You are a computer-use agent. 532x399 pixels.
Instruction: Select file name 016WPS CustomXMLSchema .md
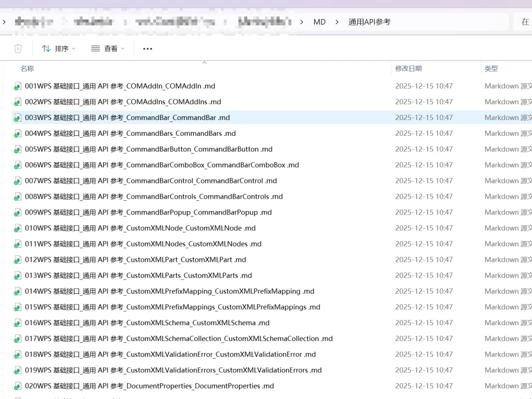(x=147, y=323)
